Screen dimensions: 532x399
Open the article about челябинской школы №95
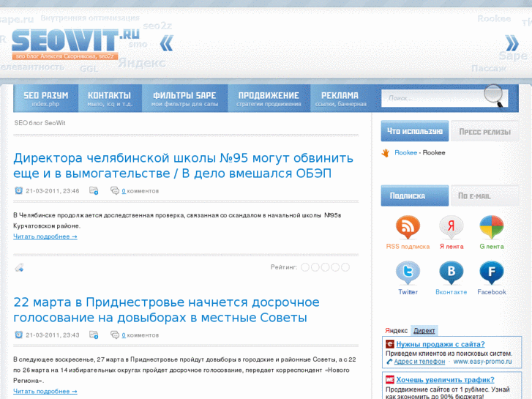183,165
